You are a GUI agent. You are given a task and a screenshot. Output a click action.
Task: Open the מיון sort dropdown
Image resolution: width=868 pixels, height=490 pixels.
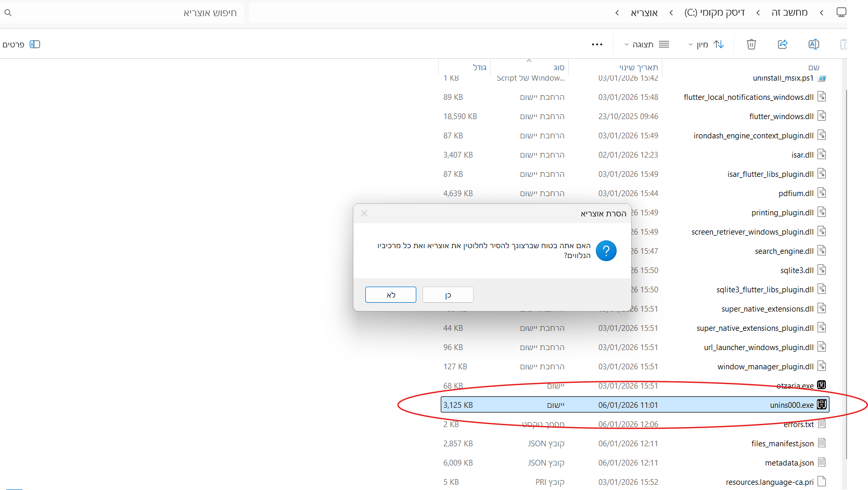coord(706,44)
